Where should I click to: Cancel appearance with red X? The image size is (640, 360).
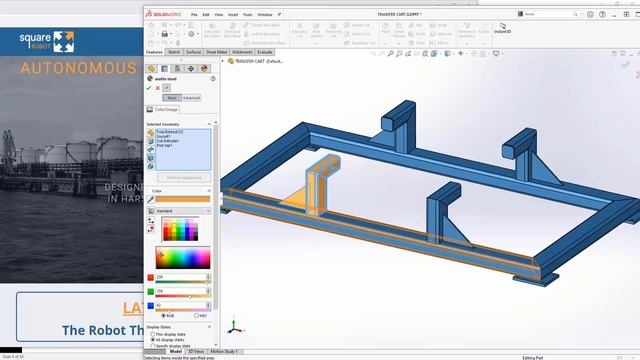click(x=158, y=88)
